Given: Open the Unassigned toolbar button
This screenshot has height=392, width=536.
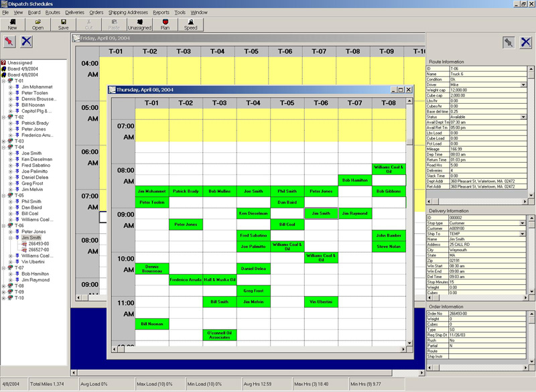Looking at the screenshot, I should tap(139, 25).
